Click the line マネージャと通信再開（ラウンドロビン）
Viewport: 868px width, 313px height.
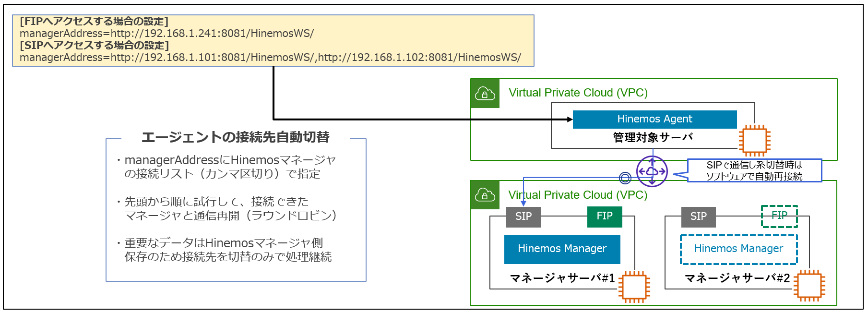pos(231,216)
